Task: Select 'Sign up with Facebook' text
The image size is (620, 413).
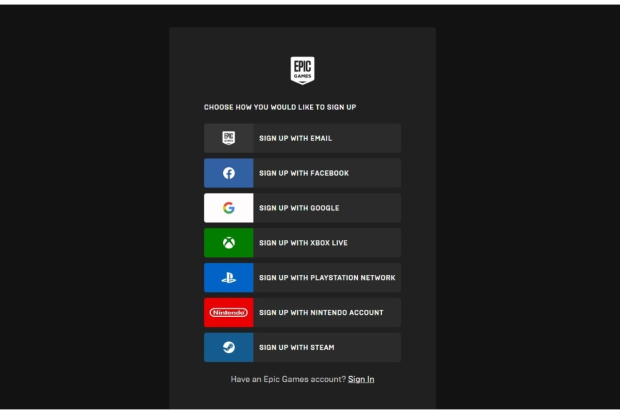Action: pos(304,173)
